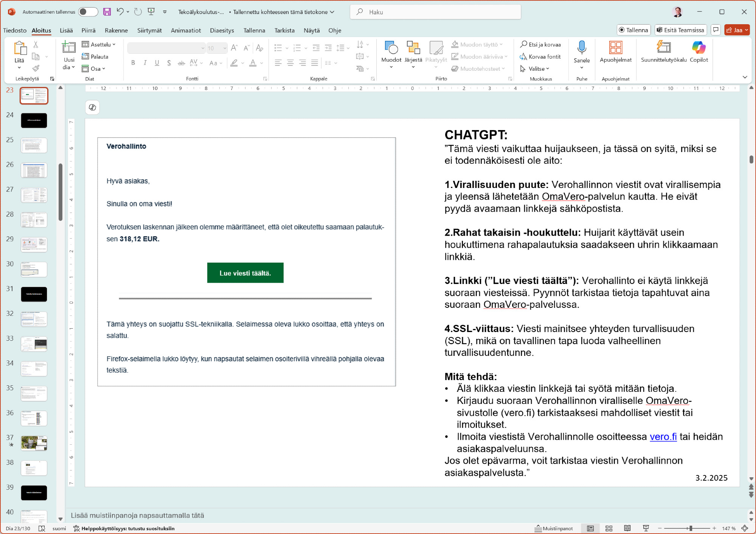This screenshot has width=756, height=534.
Task: Align text left icon
Action: 278,63
